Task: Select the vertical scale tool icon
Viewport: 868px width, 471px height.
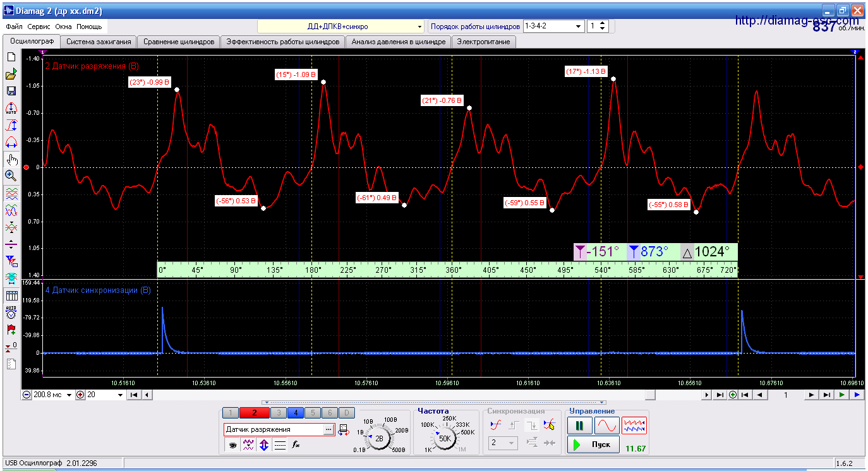Action: [x=11, y=126]
